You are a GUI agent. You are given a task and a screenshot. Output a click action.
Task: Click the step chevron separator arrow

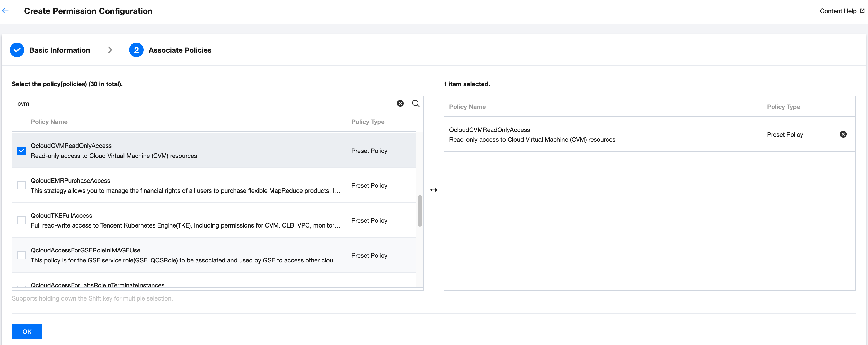[110, 50]
